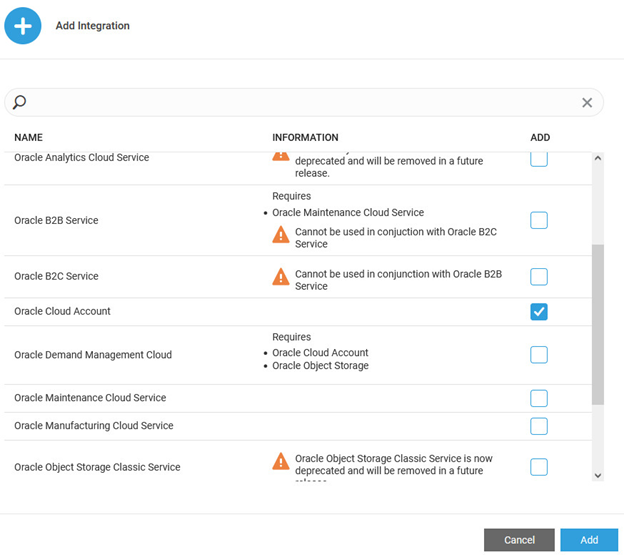Click the scrollbar up arrow
This screenshot has width=624, height=555.
[597, 158]
